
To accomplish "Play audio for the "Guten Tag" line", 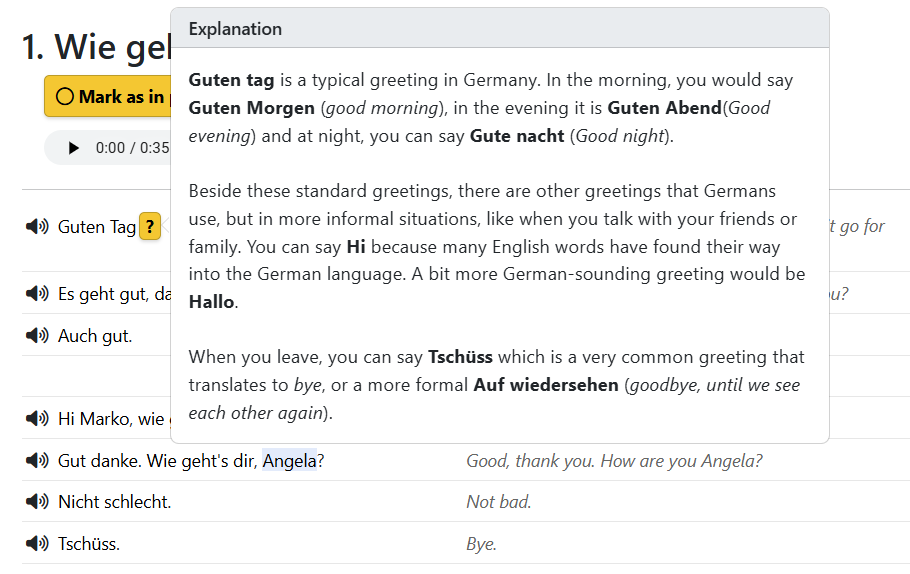I will [x=37, y=227].
